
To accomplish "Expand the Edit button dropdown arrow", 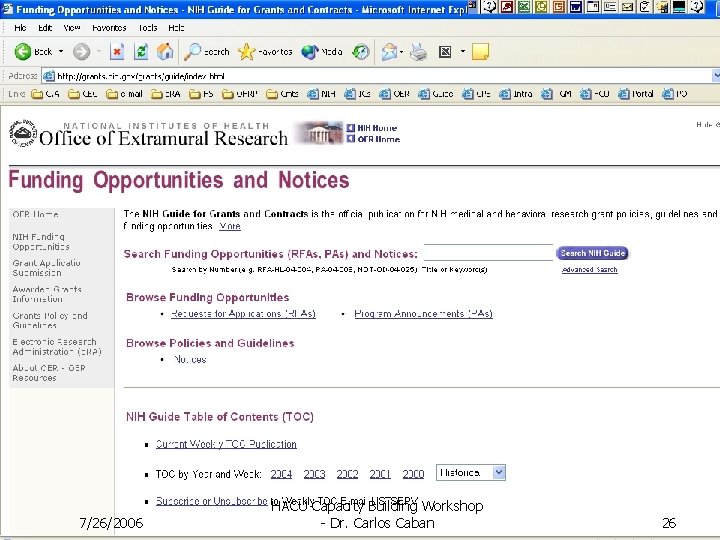I will pos(462,51).
